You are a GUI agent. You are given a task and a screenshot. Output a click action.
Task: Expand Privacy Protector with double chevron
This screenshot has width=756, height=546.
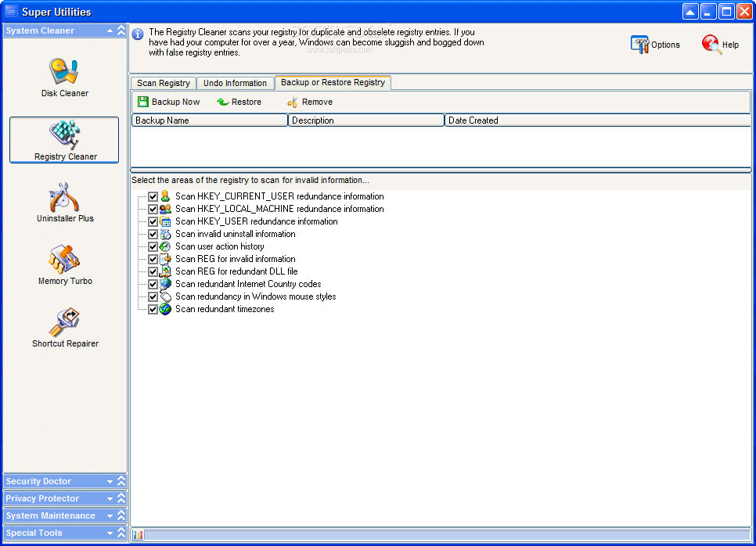[x=121, y=498]
